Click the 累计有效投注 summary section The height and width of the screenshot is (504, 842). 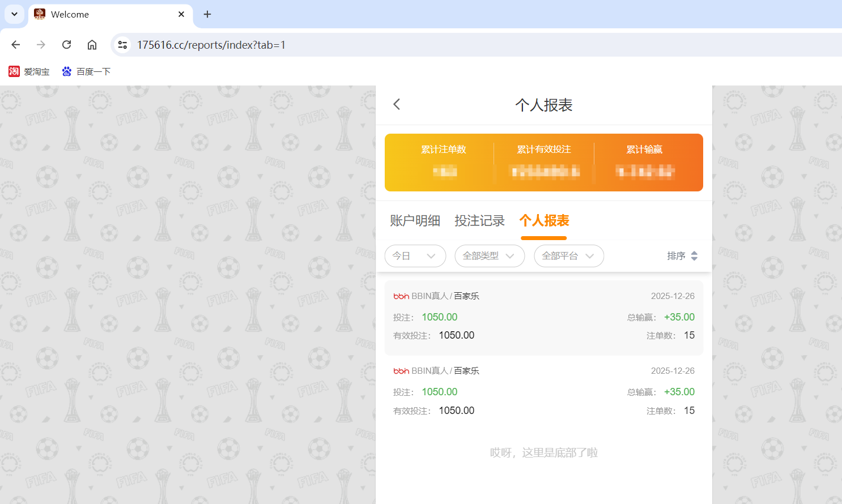544,161
